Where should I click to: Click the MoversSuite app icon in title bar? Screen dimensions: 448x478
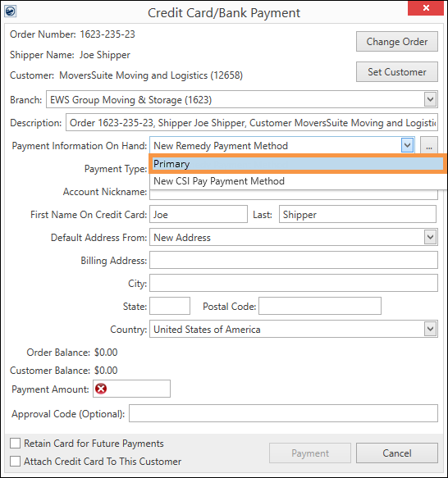tap(11, 11)
